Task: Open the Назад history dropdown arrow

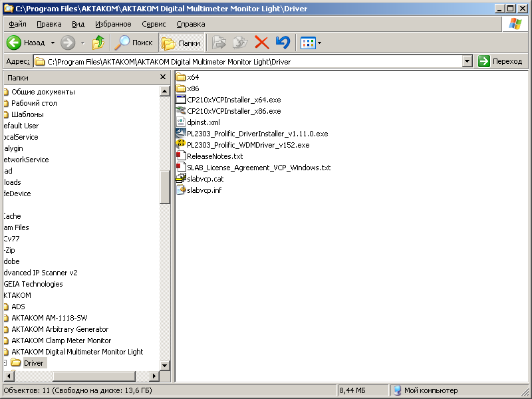Action: [53, 43]
